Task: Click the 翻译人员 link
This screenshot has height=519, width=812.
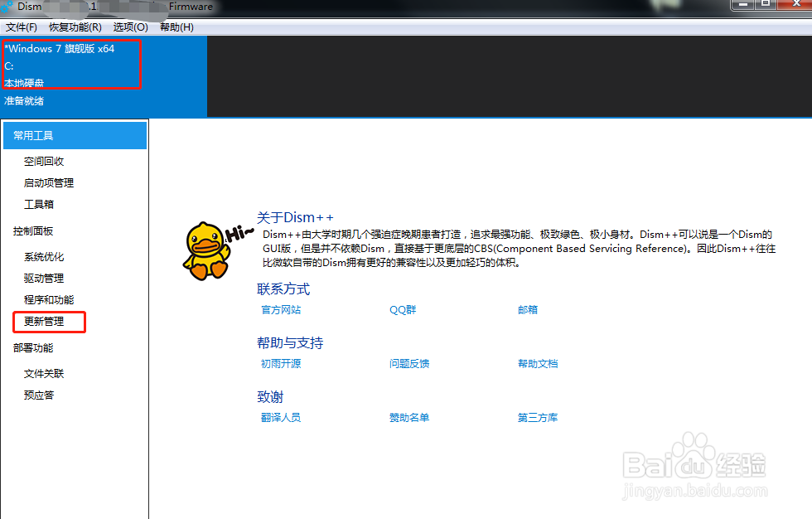Action: click(x=281, y=418)
